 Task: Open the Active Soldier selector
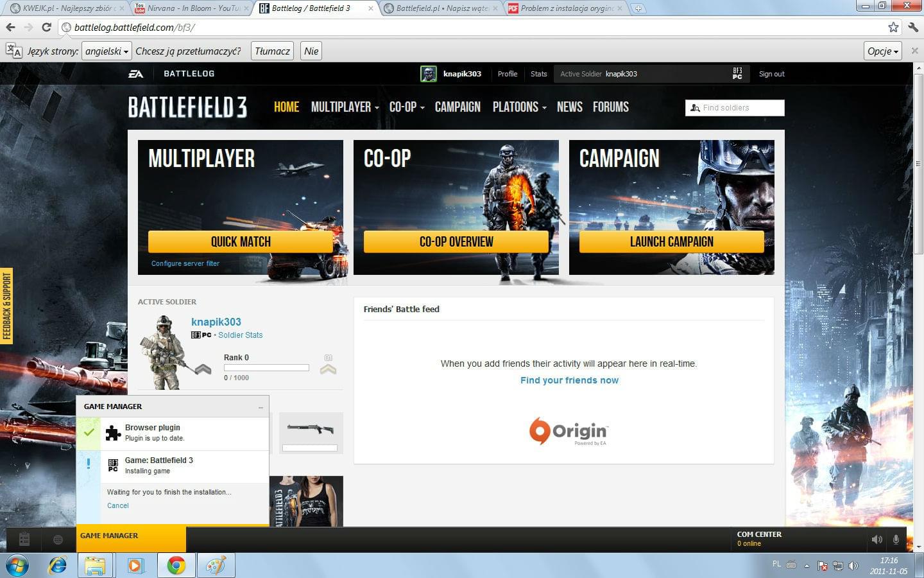[651, 74]
